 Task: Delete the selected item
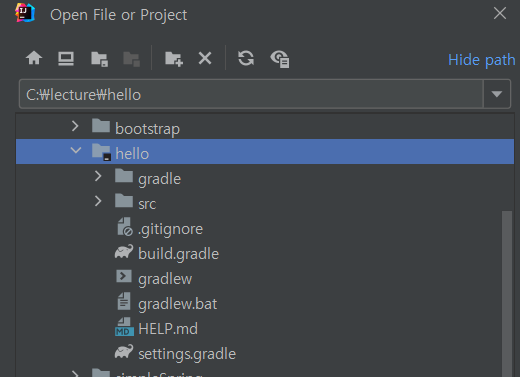205,58
